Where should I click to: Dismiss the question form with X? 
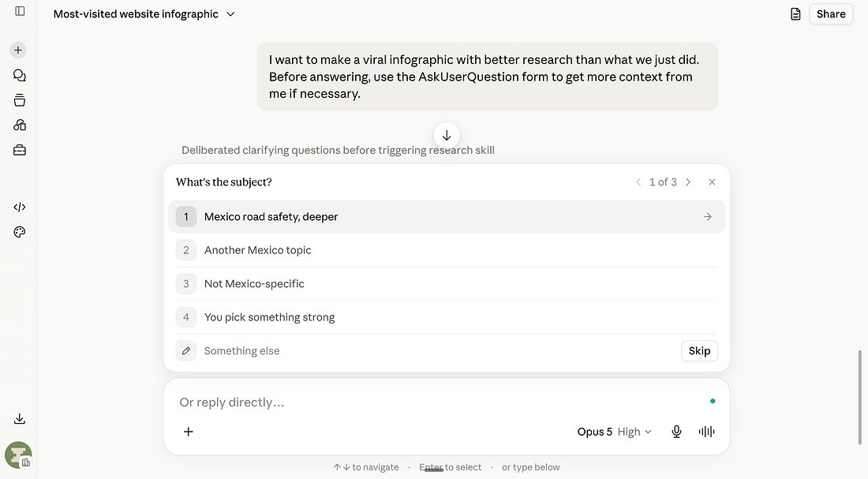712,182
